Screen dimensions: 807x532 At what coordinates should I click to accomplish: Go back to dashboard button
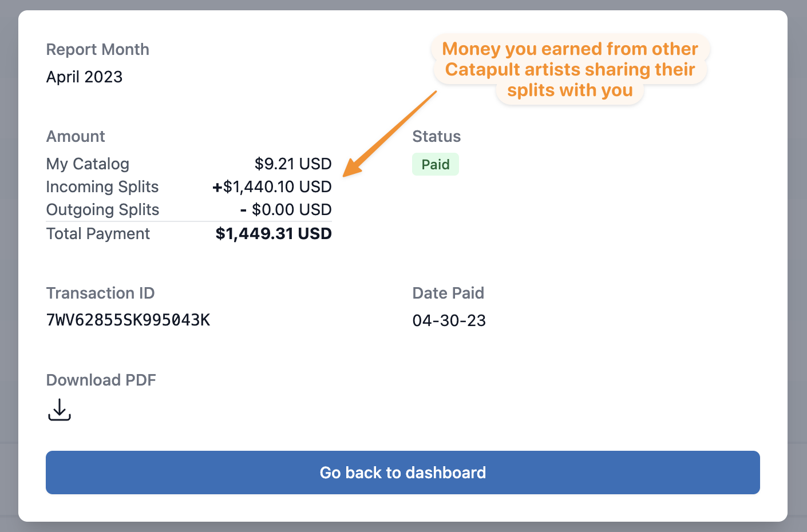[403, 473]
